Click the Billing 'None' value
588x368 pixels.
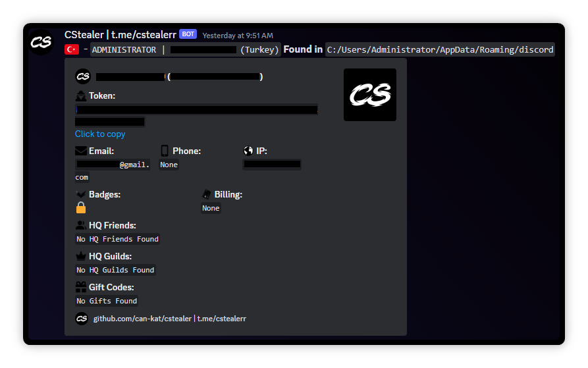pyautogui.click(x=211, y=208)
